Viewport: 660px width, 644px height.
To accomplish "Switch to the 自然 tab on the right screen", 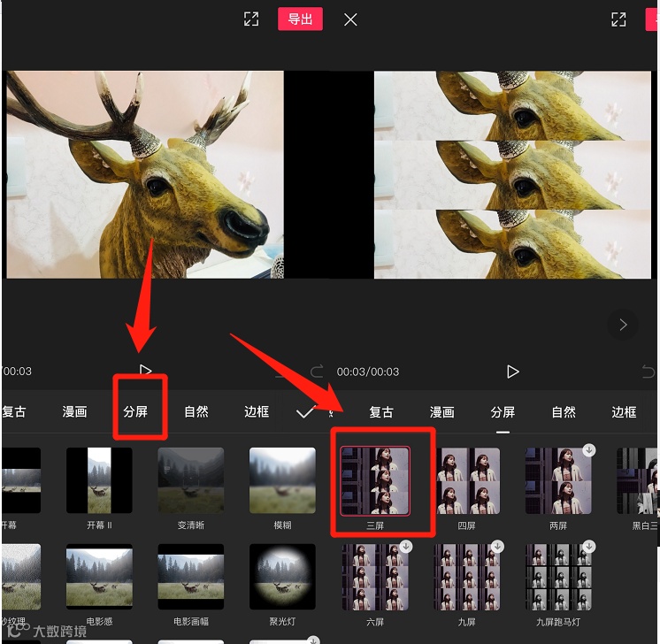I will 564,412.
